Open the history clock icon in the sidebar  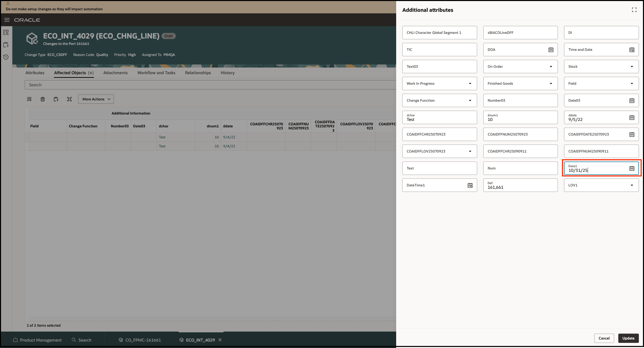point(6,57)
